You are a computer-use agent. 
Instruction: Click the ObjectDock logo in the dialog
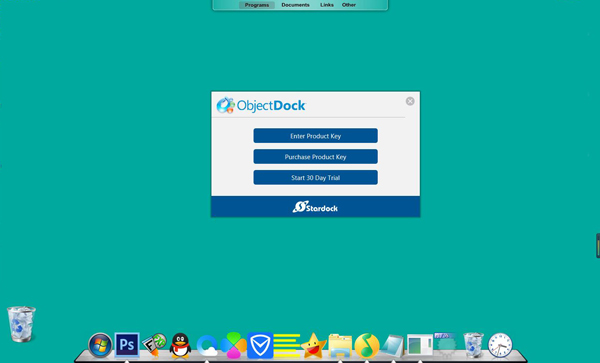click(261, 105)
